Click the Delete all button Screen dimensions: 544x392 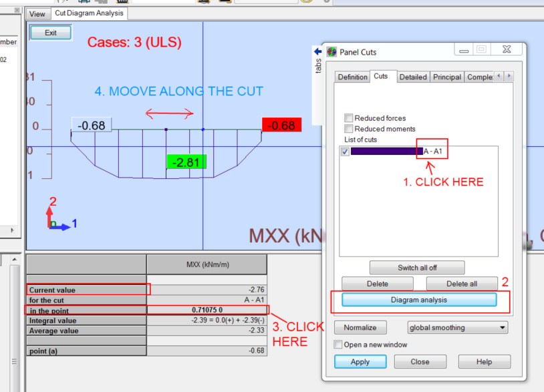(x=461, y=284)
